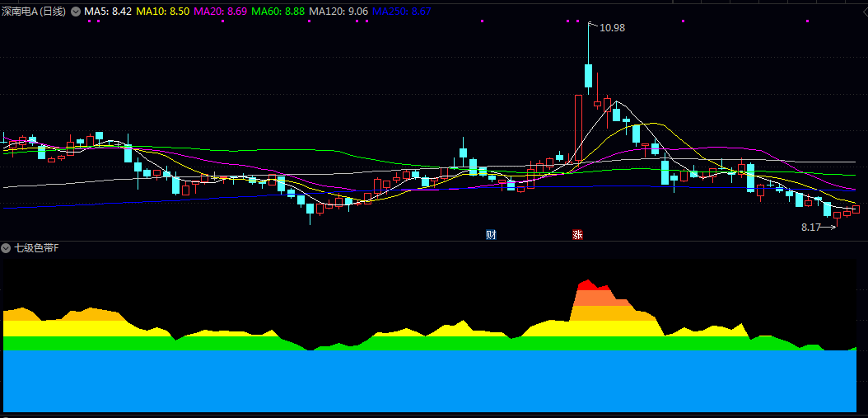Expand the 七级色带F indicator dropdown arrow
Screen dimensions: 868x418
point(7,248)
